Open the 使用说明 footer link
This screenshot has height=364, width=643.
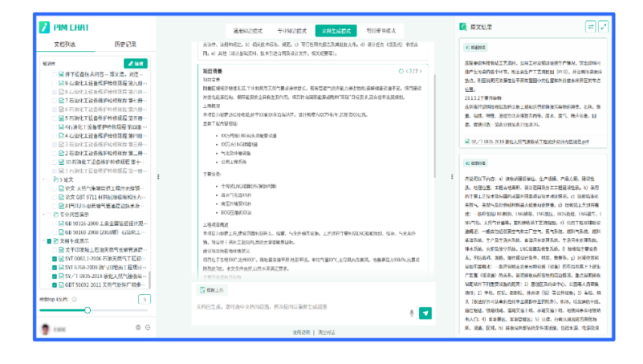(x=301, y=332)
